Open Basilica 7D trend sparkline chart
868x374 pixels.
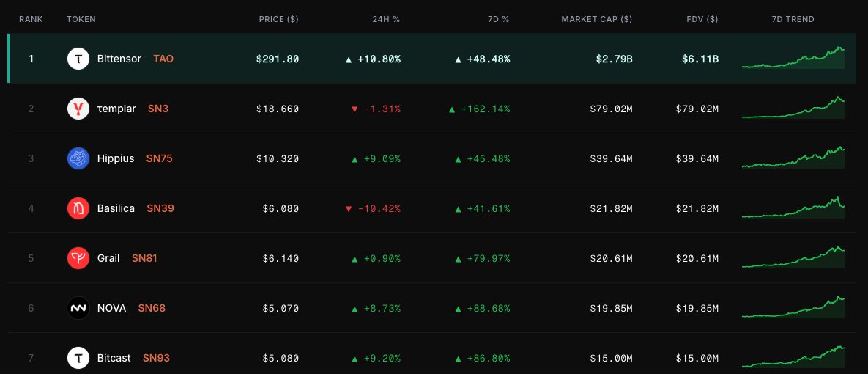click(x=793, y=208)
